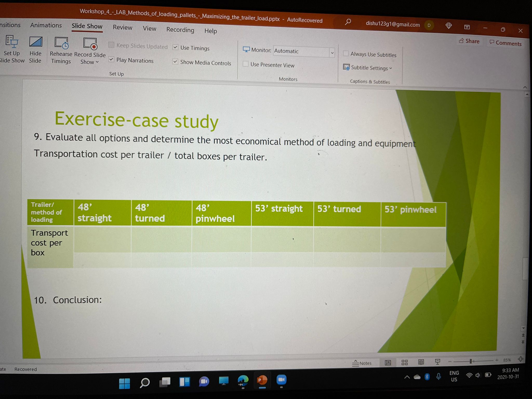The width and height of the screenshot is (532, 399).
Task: Toggle Use Presenter View checkbox
Action: (x=245, y=64)
